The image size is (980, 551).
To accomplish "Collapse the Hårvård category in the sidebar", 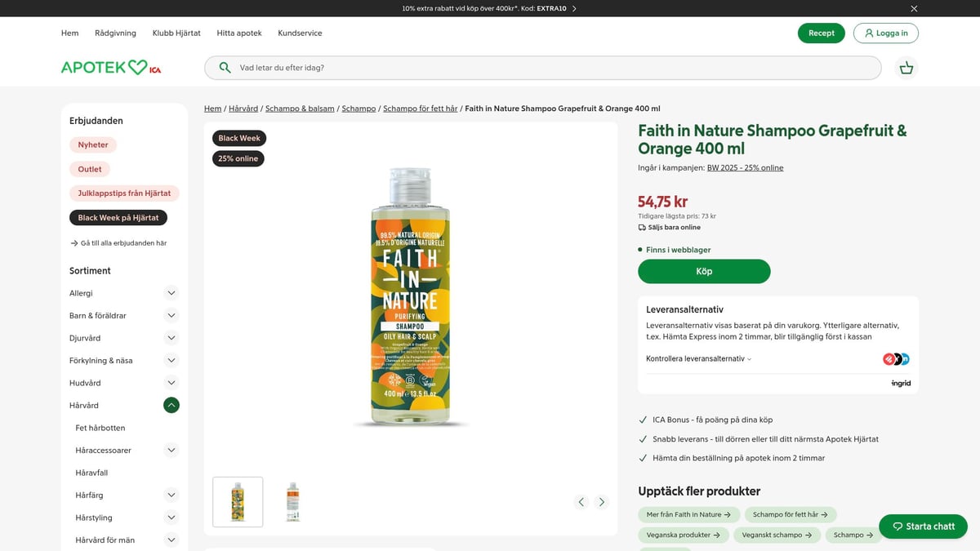I will pyautogui.click(x=171, y=404).
